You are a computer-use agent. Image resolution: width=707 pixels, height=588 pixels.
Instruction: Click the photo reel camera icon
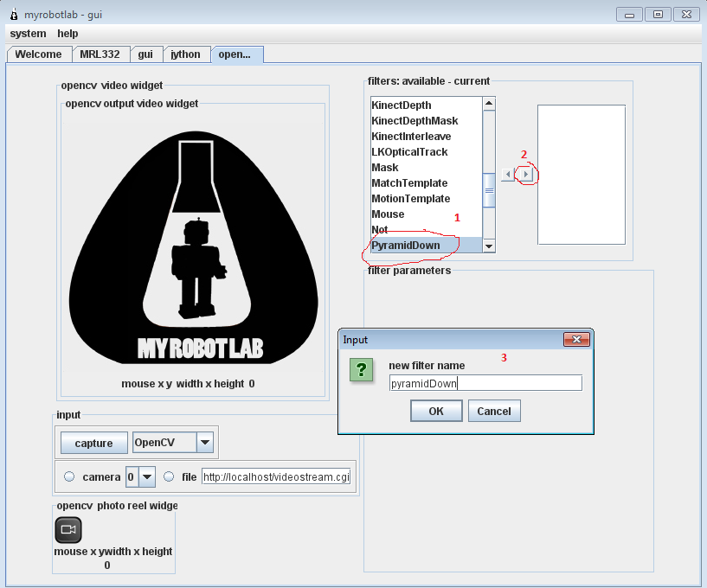point(68,529)
